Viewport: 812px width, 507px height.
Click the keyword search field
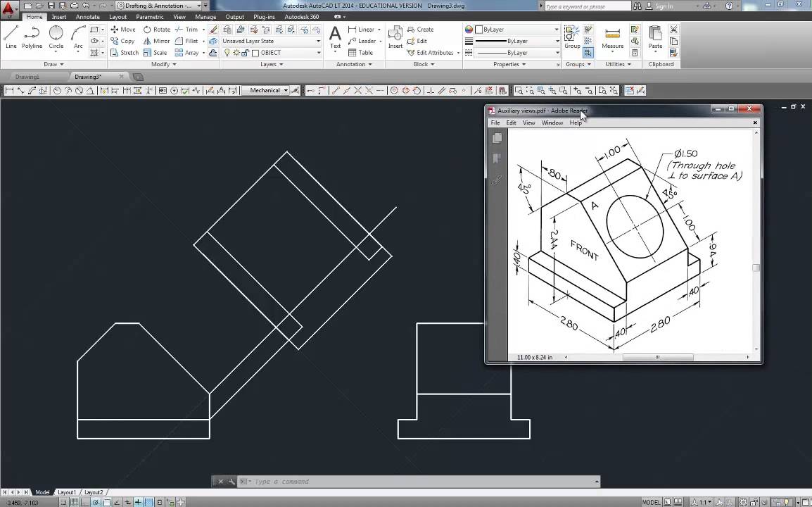click(588, 6)
